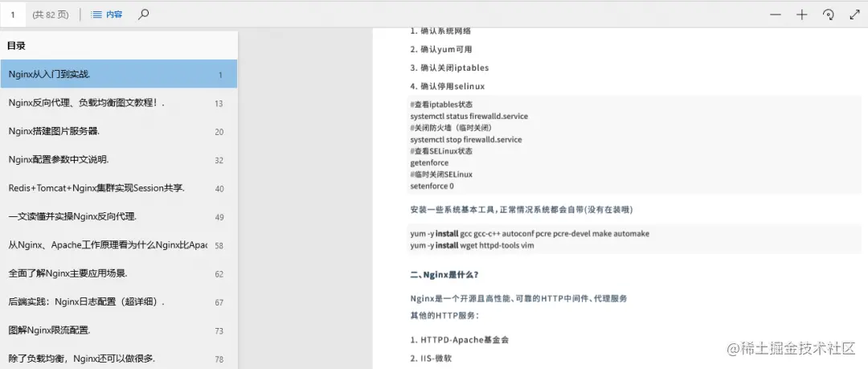
Task: Click the text 其他的HTTP服务：
Action: (x=444, y=315)
